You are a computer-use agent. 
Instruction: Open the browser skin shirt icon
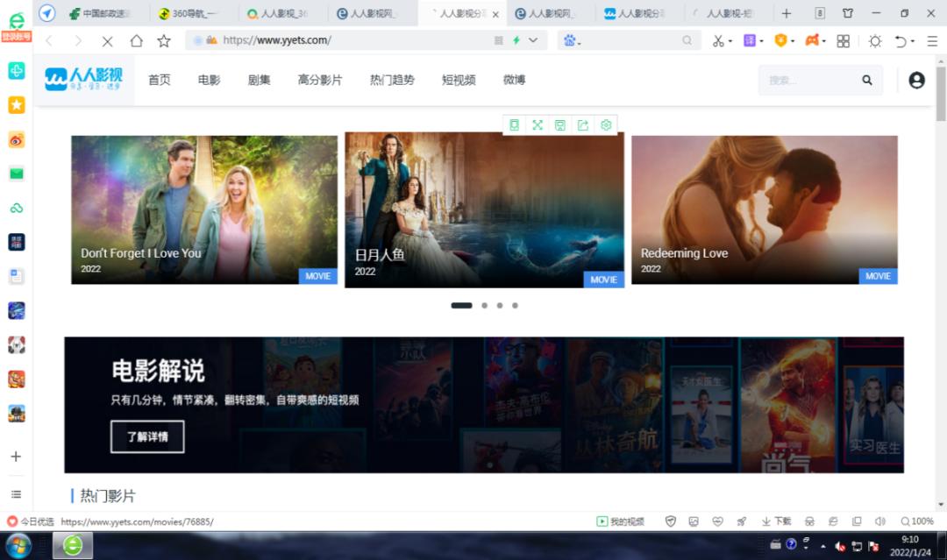coord(848,13)
